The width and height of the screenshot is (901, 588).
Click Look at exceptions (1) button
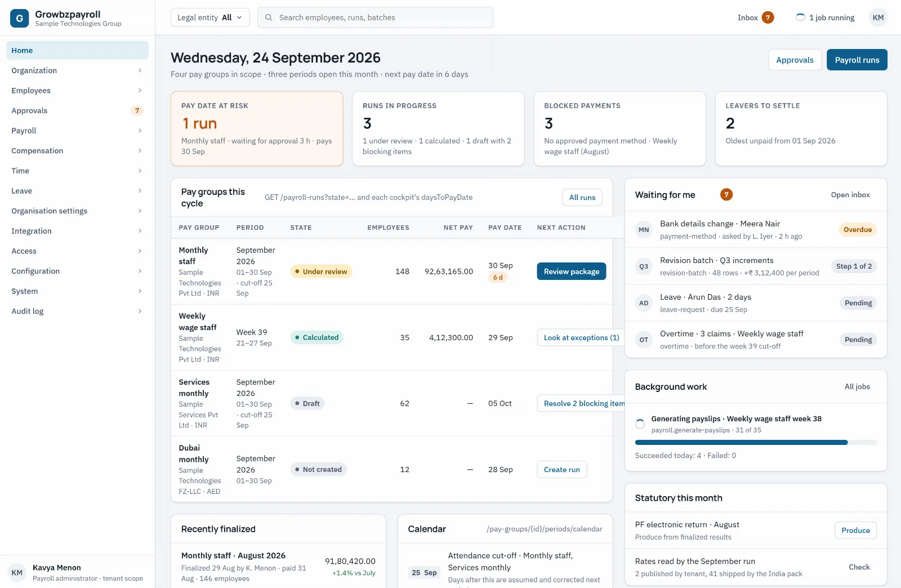[581, 337]
